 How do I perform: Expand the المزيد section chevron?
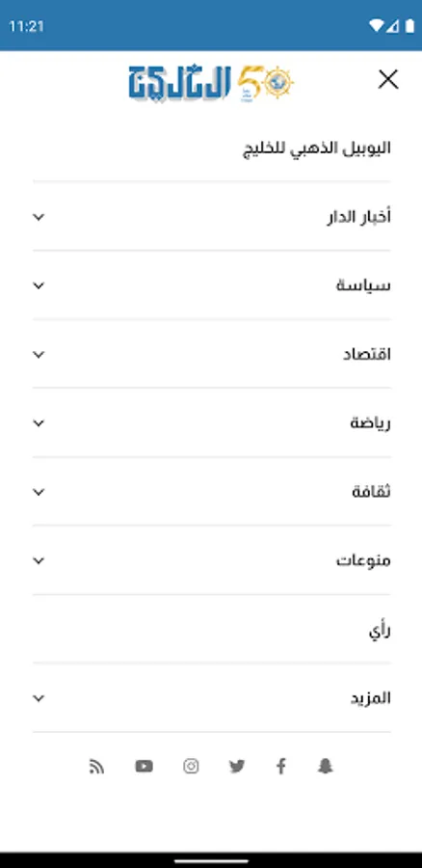(x=39, y=698)
